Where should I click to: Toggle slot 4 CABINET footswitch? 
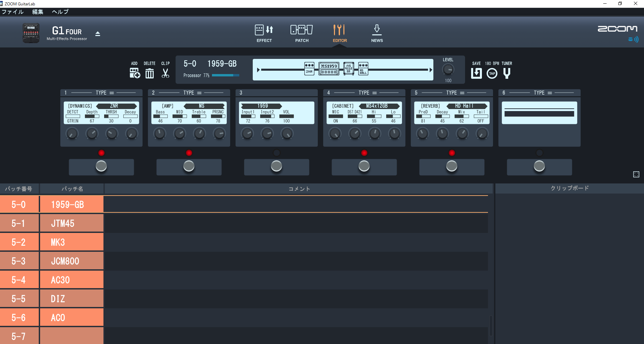click(x=364, y=166)
